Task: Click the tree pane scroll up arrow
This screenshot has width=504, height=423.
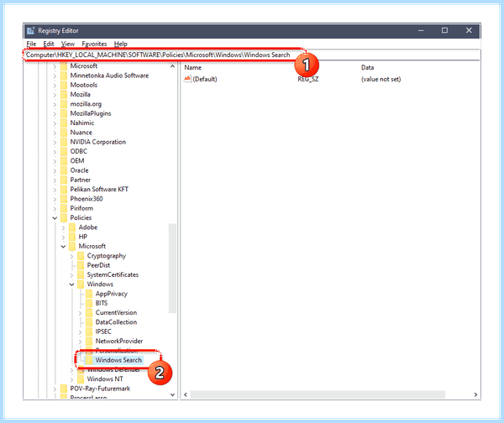Action: 172,66
